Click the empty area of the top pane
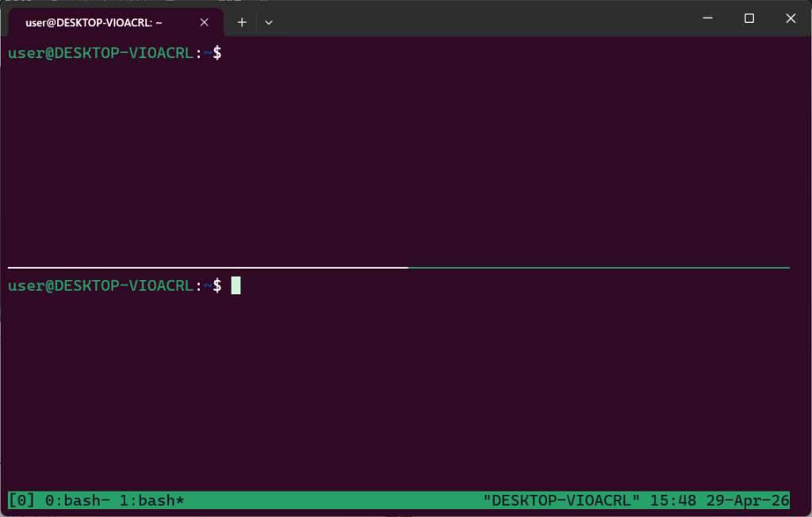The width and height of the screenshot is (812, 517). coord(396,159)
